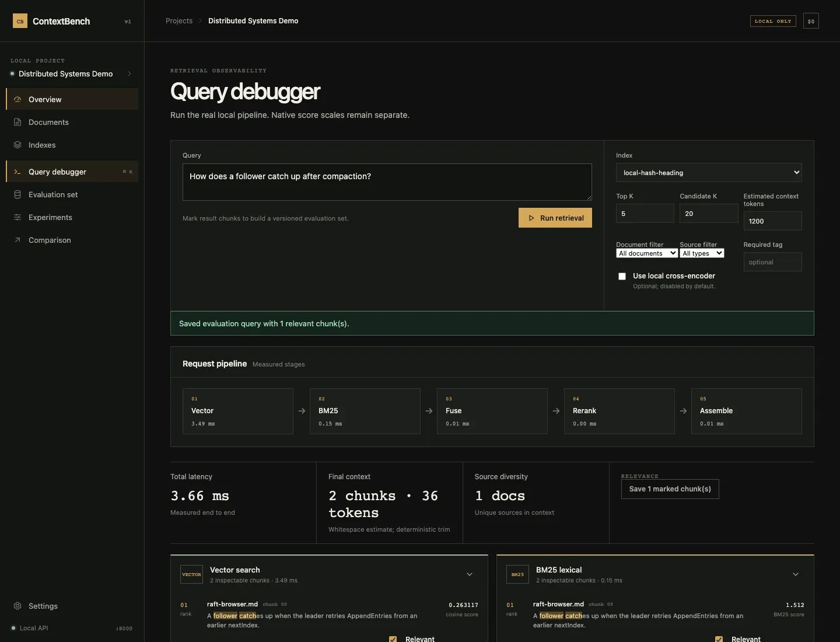Click the Local API status dot
This screenshot has width=840, height=642.
point(13,628)
